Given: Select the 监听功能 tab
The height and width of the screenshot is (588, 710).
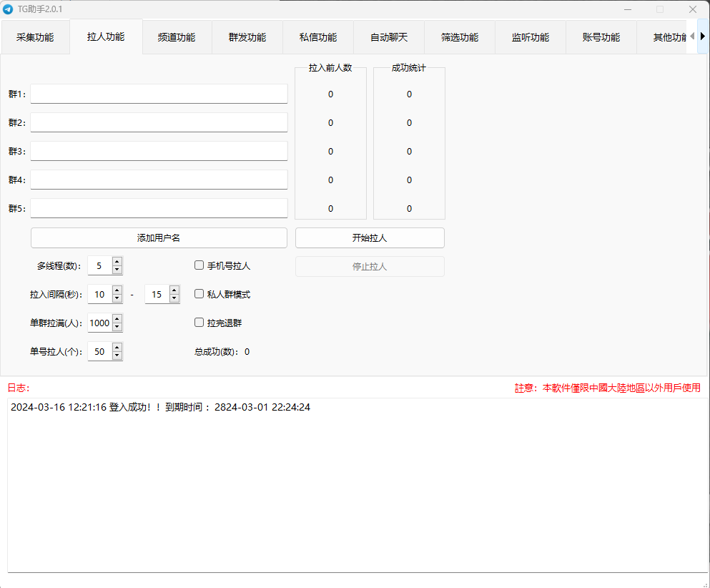Looking at the screenshot, I should pyautogui.click(x=531, y=37).
